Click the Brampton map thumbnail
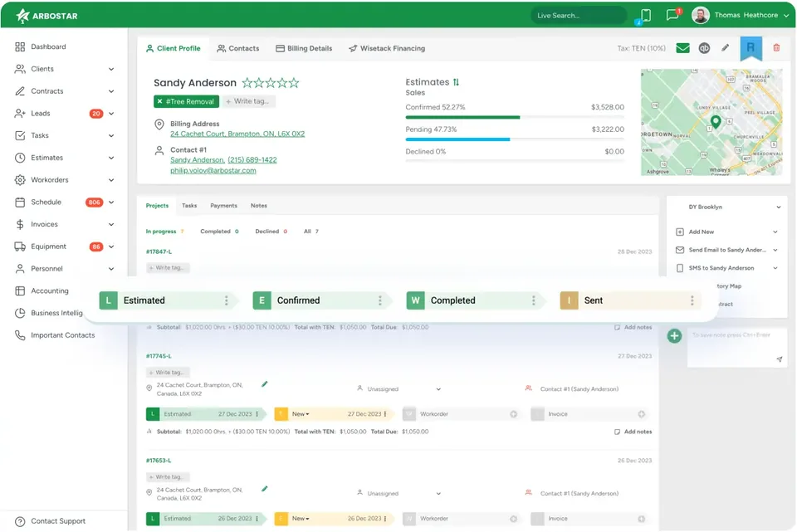Image resolution: width=797 pixels, height=532 pixels. (711, 123)
